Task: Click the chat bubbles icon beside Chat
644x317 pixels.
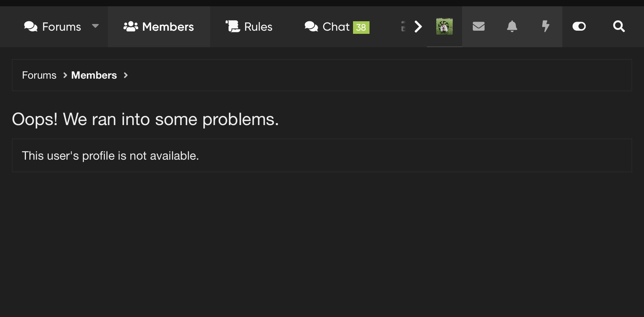Action: point(311,26)
